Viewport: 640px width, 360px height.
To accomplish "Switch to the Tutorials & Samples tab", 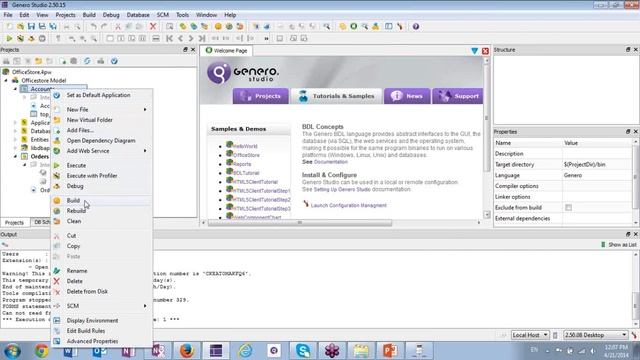I will click(336, 96).
